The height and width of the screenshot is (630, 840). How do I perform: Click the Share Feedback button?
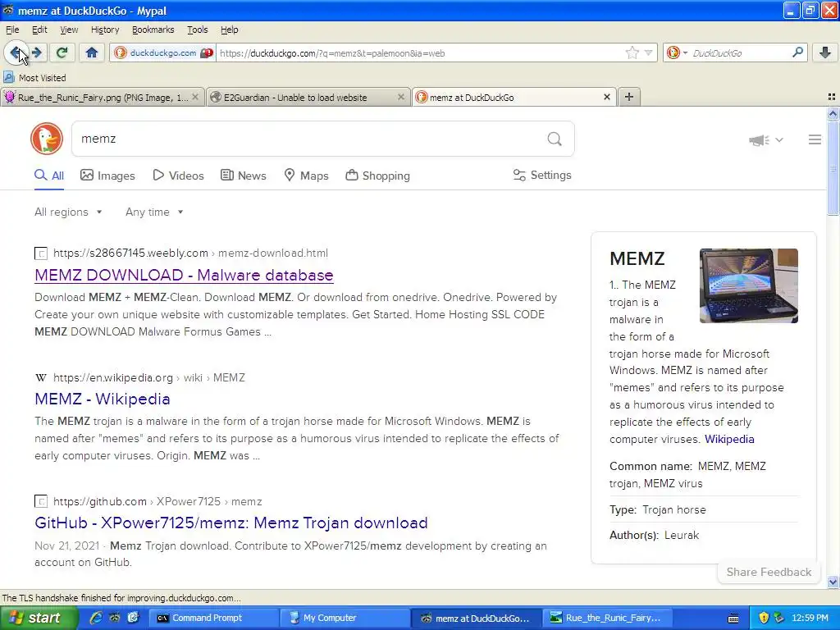click(x=769, y=572)
